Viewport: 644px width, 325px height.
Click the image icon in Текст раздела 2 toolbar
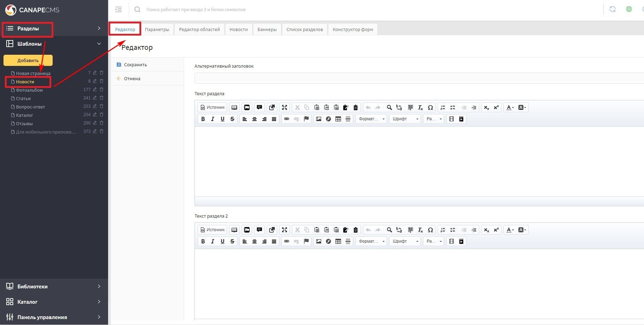pos(319,241)
